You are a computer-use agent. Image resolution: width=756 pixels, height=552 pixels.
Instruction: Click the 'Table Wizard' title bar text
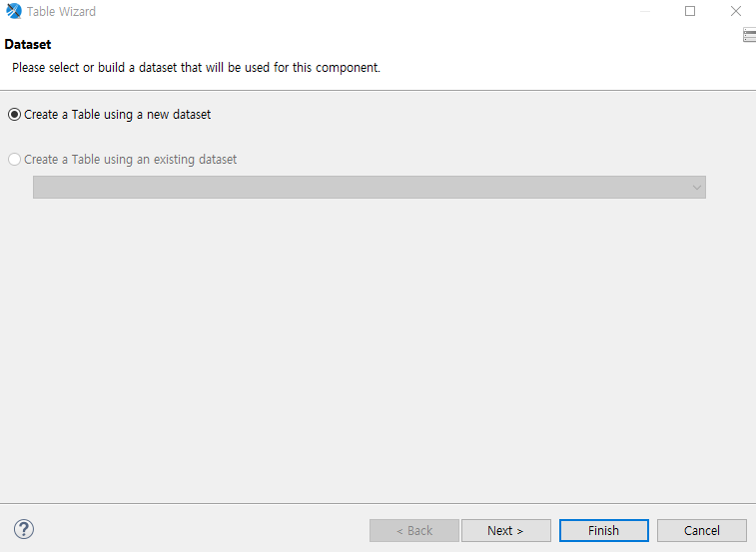61,12
